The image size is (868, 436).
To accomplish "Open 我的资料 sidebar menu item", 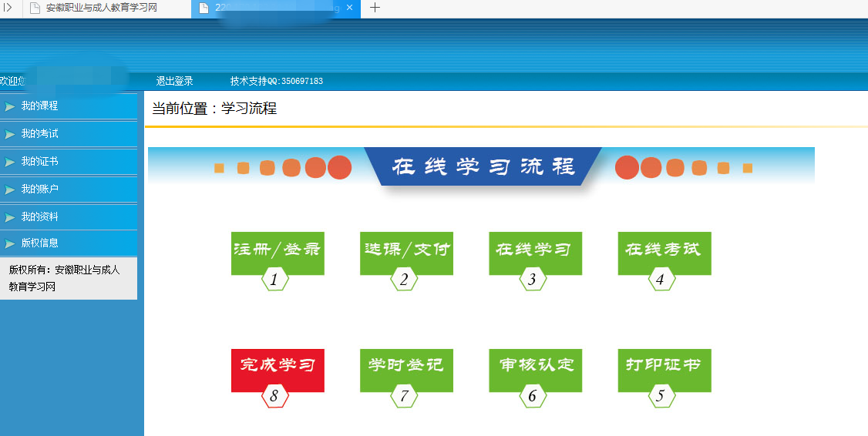I will 40,217.
